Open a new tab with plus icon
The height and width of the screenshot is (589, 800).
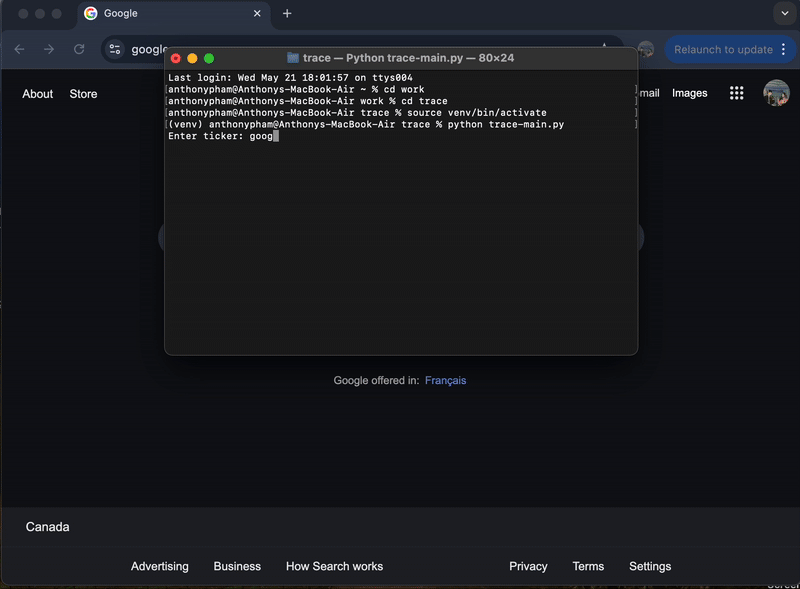click(x=287, y=14)
